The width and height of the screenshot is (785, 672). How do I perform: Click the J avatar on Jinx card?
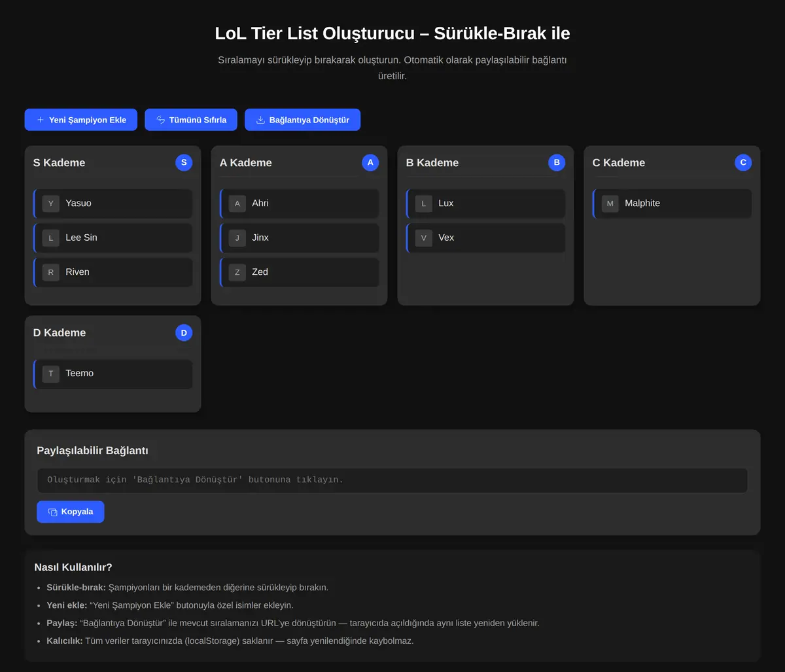click(x=237, y=238)
